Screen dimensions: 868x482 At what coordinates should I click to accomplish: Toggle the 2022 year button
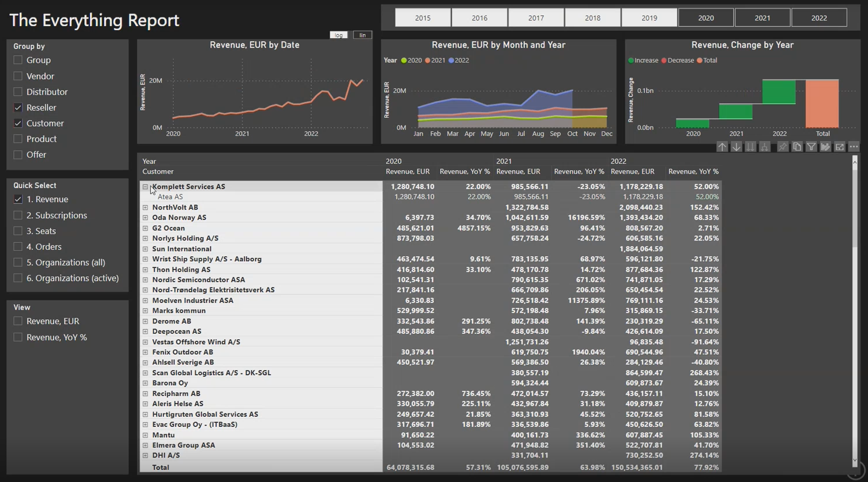pos(819,18)
